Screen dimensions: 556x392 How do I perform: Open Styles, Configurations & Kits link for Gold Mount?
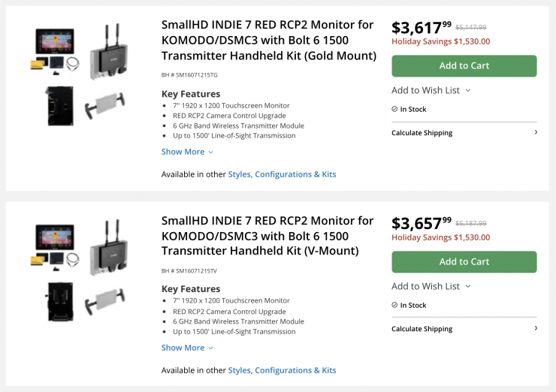pyautogui.click(x=282, y=174)
